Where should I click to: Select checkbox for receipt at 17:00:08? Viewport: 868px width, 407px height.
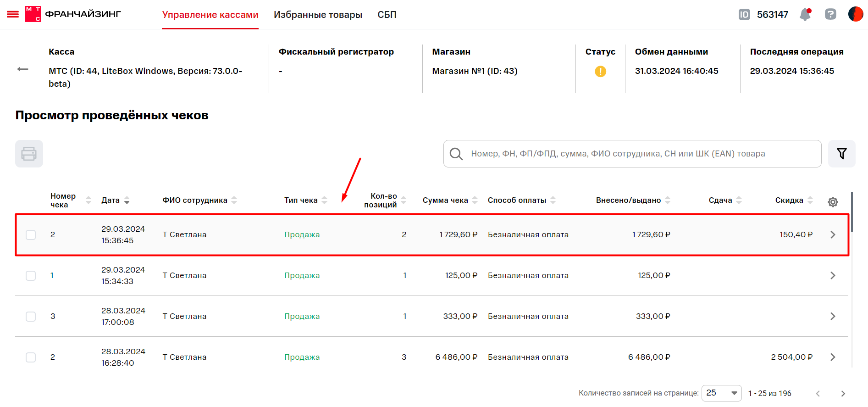point(31,317)
